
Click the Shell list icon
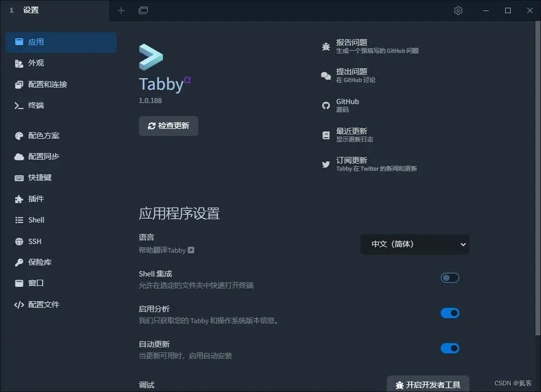pyautogui.click(x=19, y=220)
